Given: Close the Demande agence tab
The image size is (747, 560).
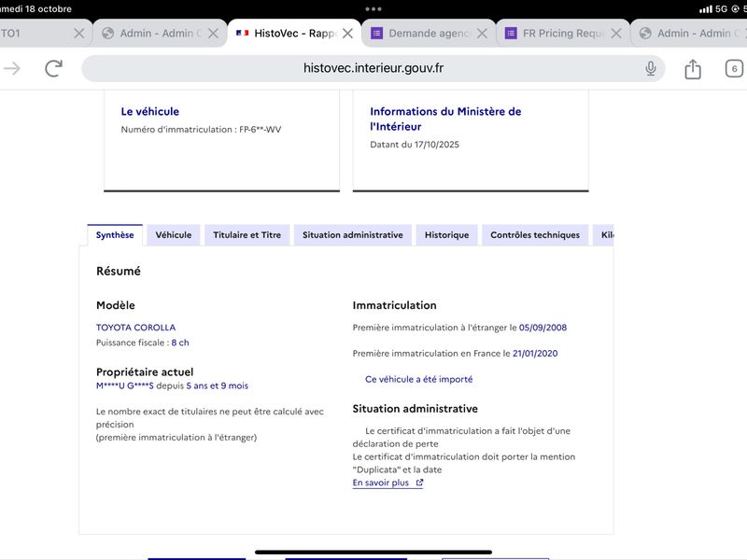Looking at the screenshot, I should coord(482,33).
